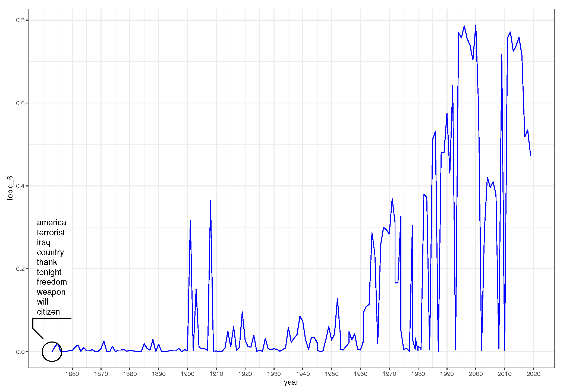563x392 pixels.
Task: Click the word 'freedom' in annotation
Action: 52,282
